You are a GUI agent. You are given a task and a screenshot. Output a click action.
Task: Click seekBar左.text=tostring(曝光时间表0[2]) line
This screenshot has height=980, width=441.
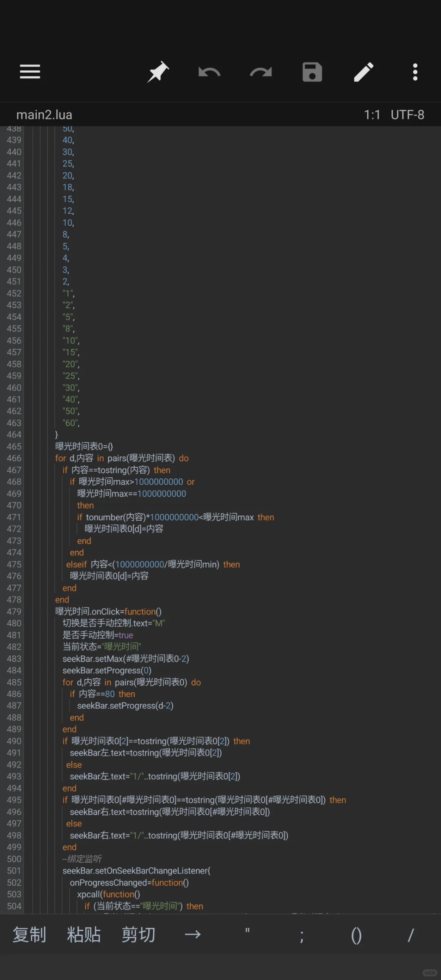[x=146, y=753]
